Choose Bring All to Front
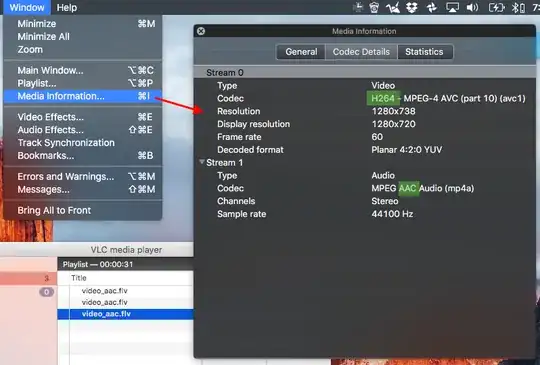540x365 pixels. [x=83, y=210]
